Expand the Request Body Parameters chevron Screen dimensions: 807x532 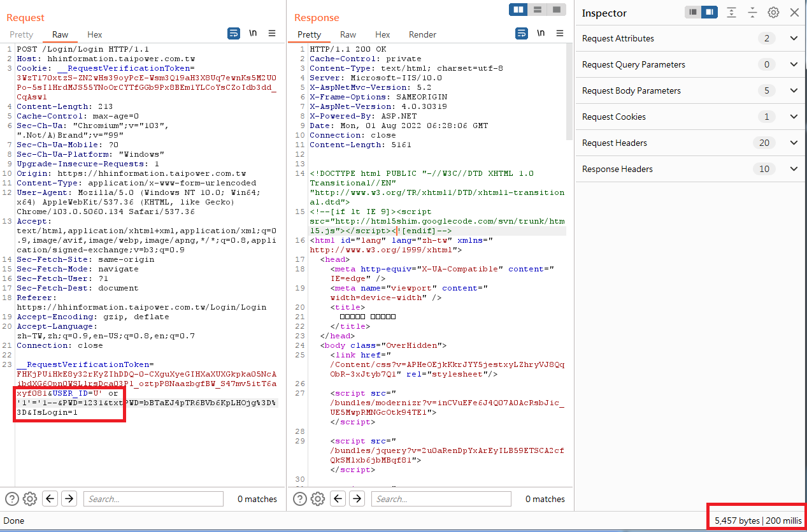pyautogui.click(x=794, y=90)
